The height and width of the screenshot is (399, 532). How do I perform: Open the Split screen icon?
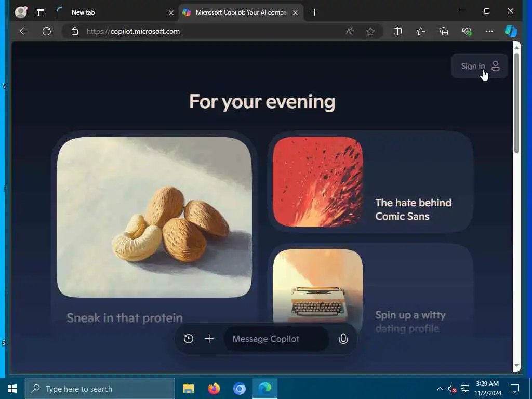click(x=397, y=31)
